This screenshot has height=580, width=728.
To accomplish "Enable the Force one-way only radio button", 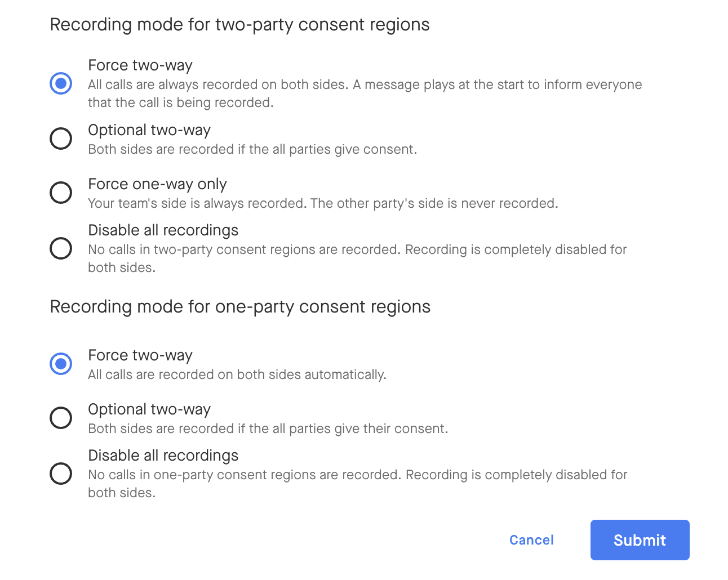I will 61,193.
